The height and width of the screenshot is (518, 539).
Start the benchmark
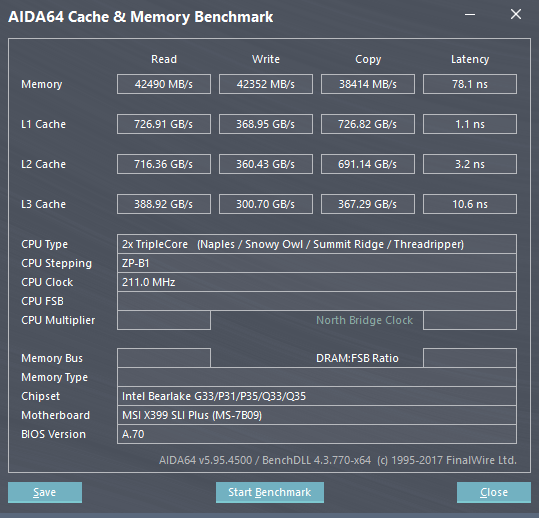[270, 492]
